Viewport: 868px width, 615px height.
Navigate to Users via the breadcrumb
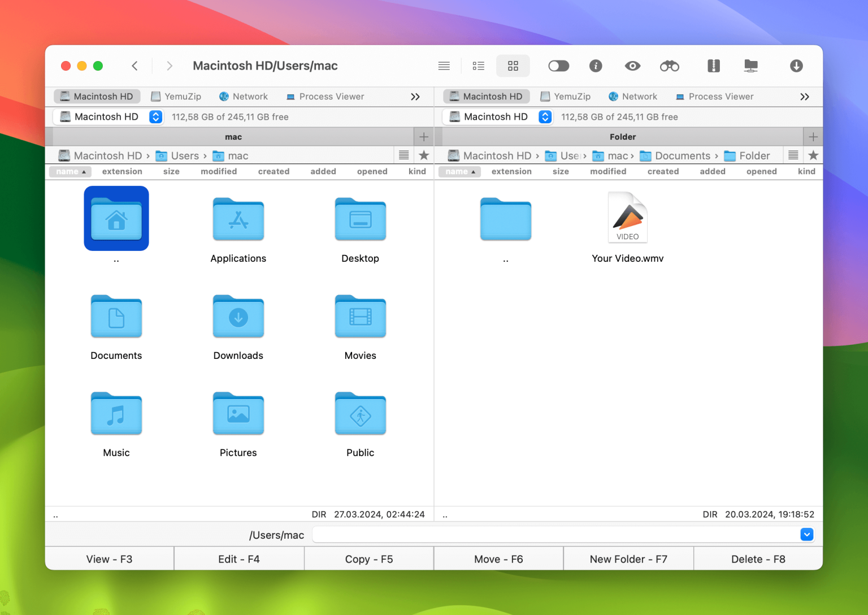185,155
